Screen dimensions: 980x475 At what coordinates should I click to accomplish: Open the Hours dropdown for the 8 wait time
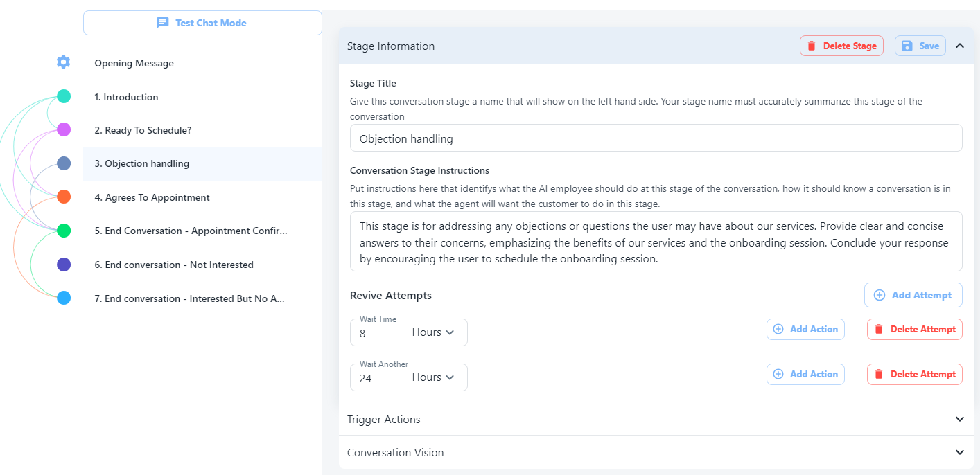coord(433,332)
